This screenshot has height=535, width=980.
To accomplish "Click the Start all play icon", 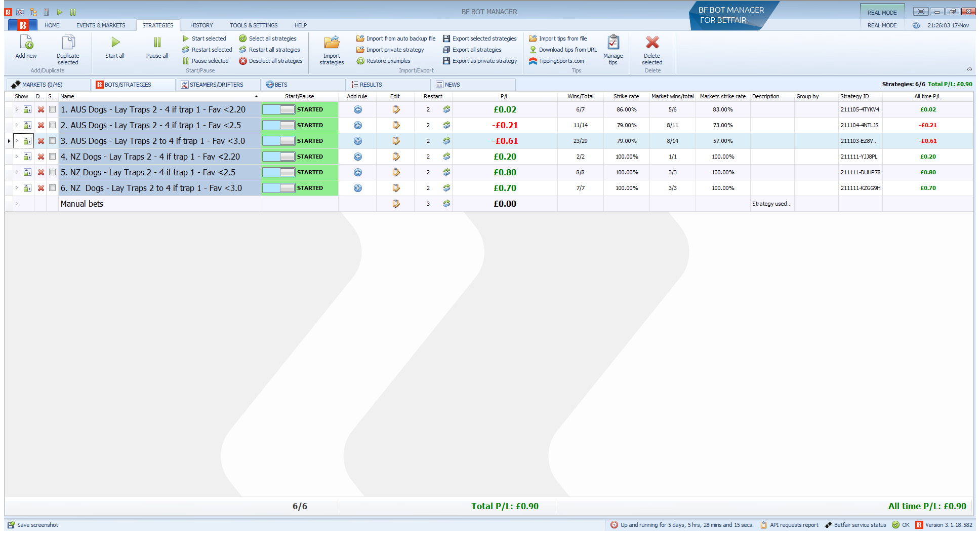I will click(x=115, y=43).
